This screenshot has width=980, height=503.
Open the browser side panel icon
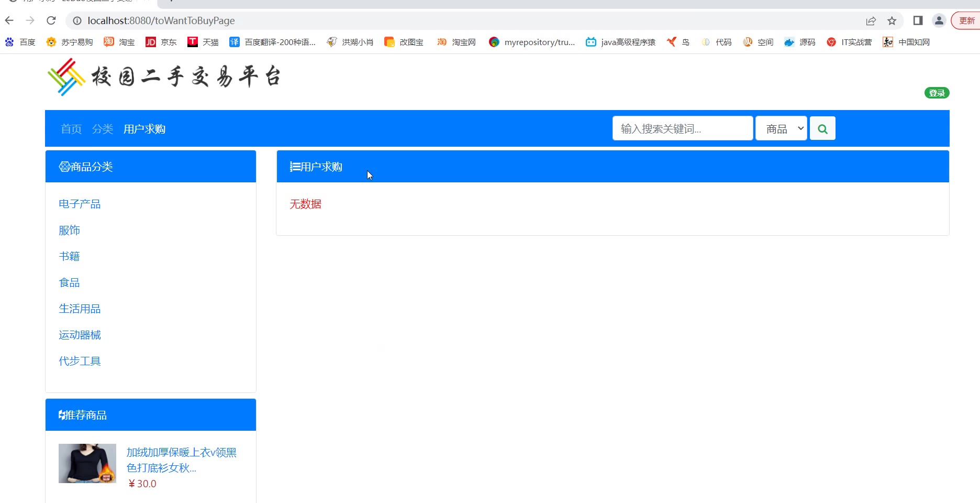pyautogui.click(x=918, y=20)
